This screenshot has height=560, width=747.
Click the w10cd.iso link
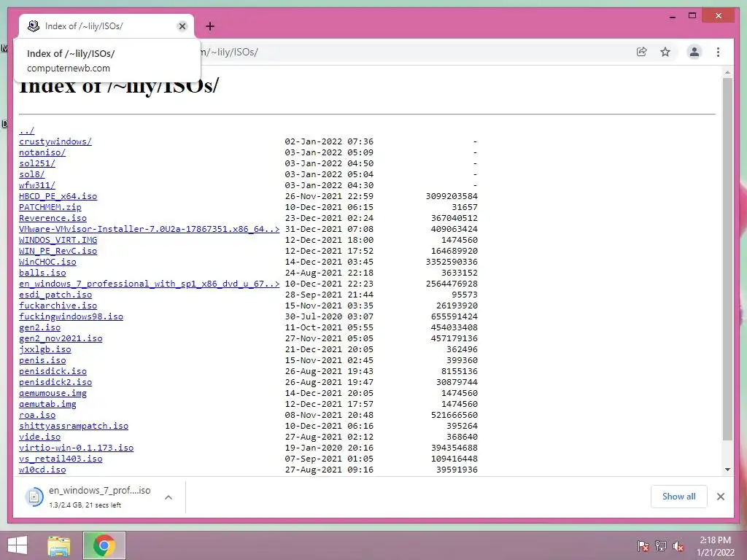[x=42, y=470]
